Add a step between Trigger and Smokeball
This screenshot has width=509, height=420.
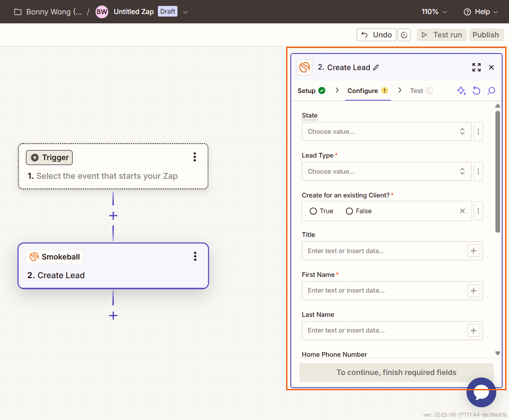113,216
